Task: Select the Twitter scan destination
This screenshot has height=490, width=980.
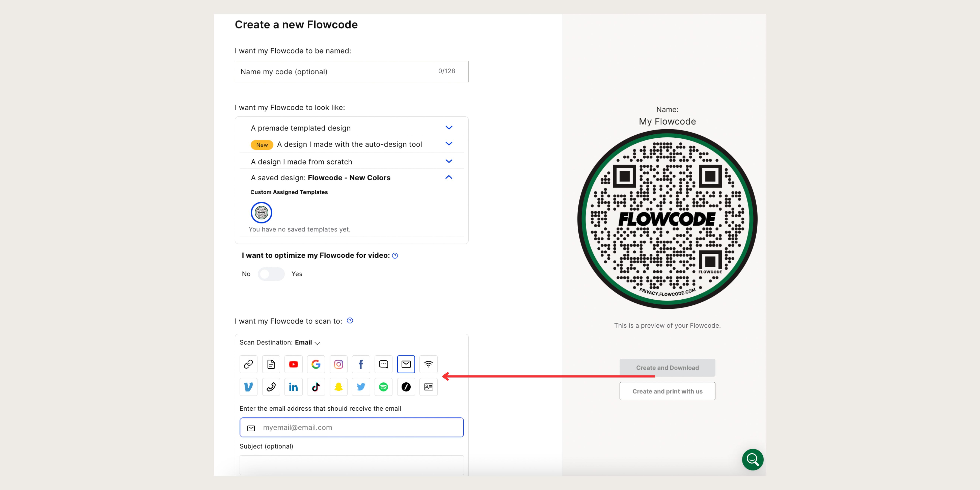Action: click(361, 387)
